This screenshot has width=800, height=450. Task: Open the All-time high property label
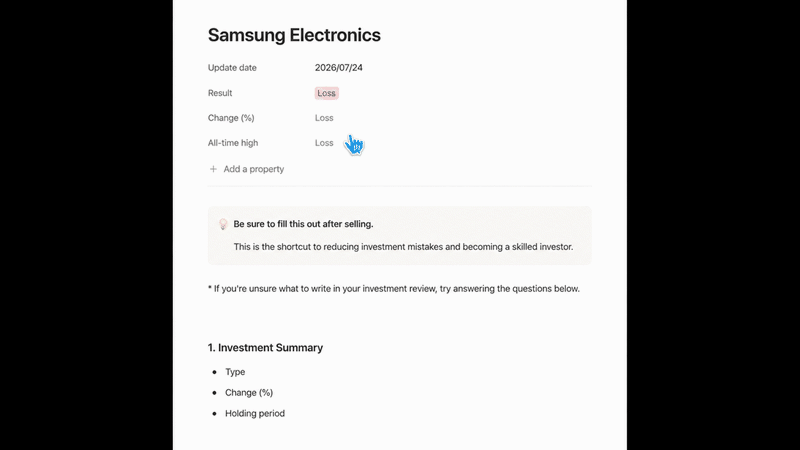[x=233, y=143]
